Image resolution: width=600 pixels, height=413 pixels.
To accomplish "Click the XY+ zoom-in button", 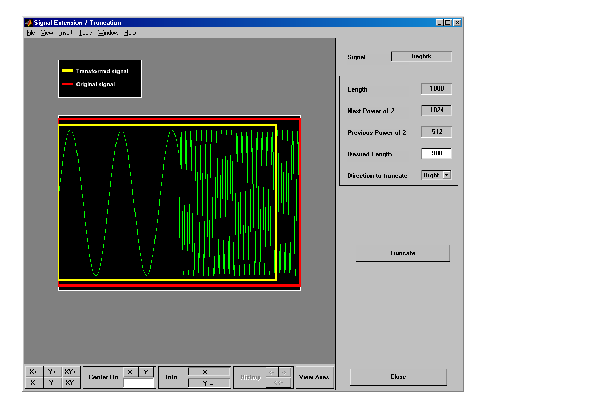I will point(70,372).
